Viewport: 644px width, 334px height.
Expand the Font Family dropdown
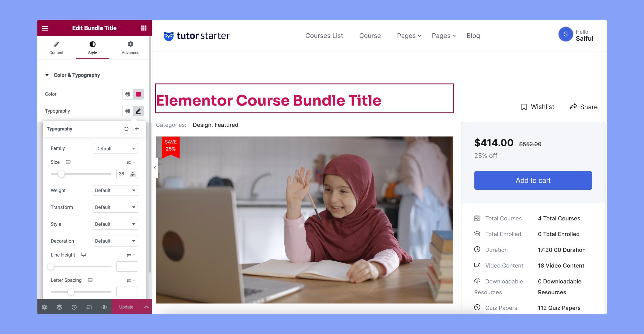pyautogui.click(x=115, y=148)
